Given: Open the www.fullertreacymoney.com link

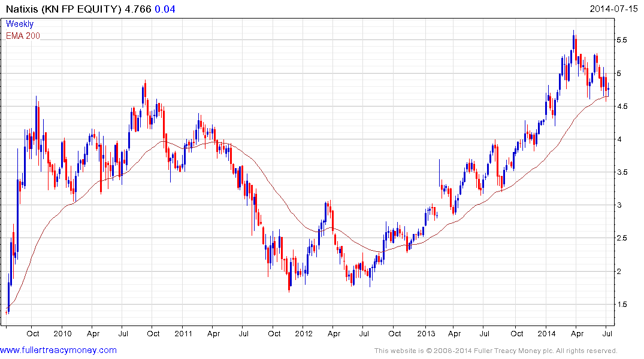Looking at the screenshot, I should coord(58,350).
